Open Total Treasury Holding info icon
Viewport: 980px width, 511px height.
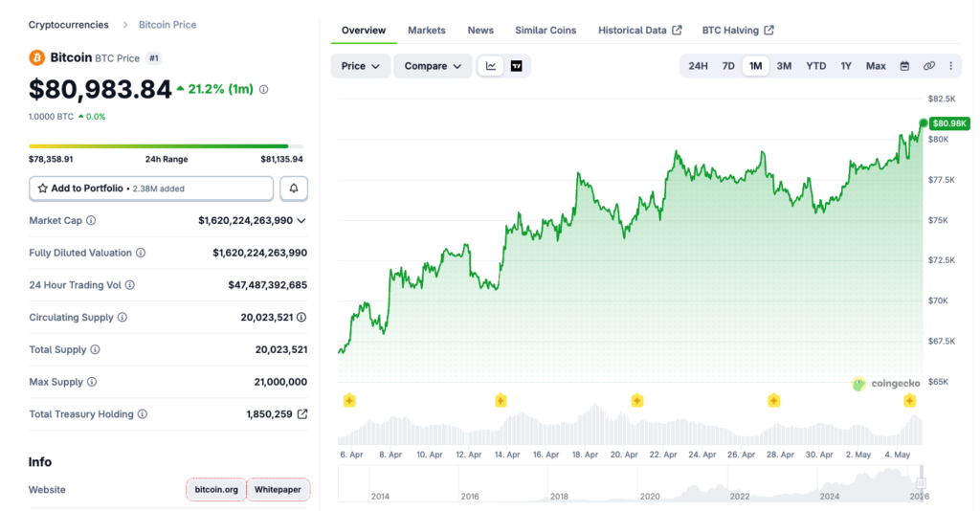143,414
